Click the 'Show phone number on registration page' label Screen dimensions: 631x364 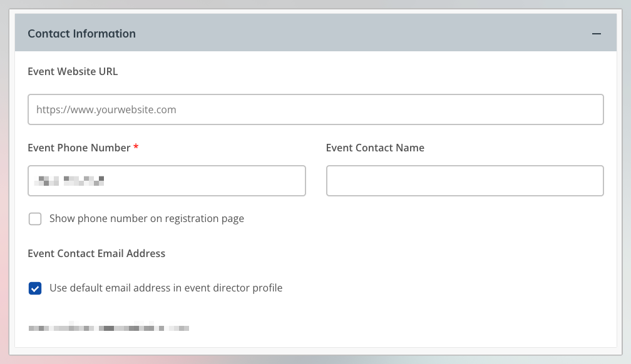(147, 219)
